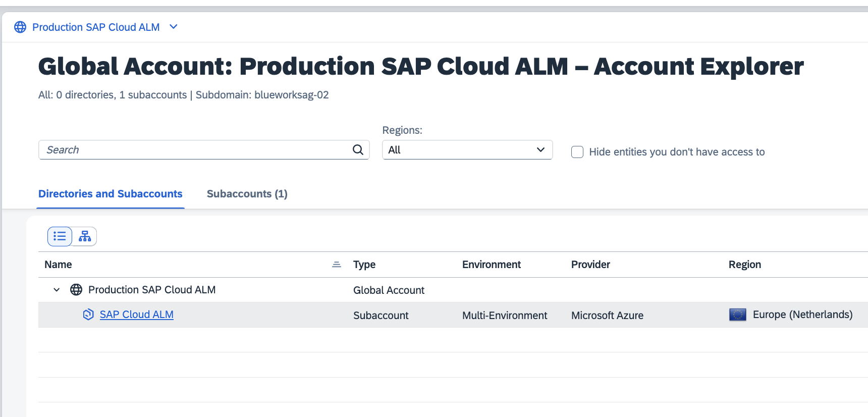
Task: Switch to list view
Action: (60, 236)
